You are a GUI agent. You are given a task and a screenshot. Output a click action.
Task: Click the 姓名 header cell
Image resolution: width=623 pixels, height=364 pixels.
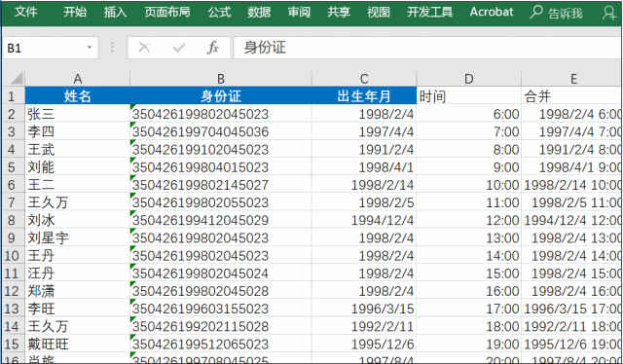(x=78, y=95)
